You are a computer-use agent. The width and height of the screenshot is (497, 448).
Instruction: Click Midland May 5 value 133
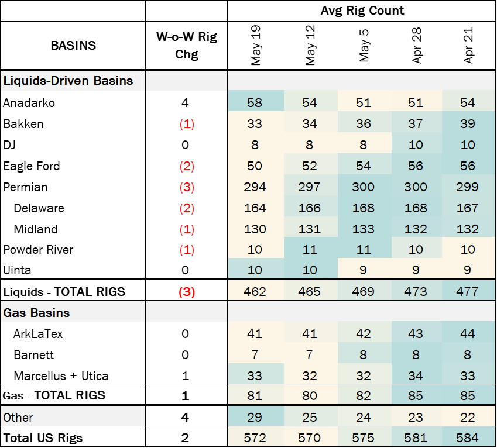(364, 229)
